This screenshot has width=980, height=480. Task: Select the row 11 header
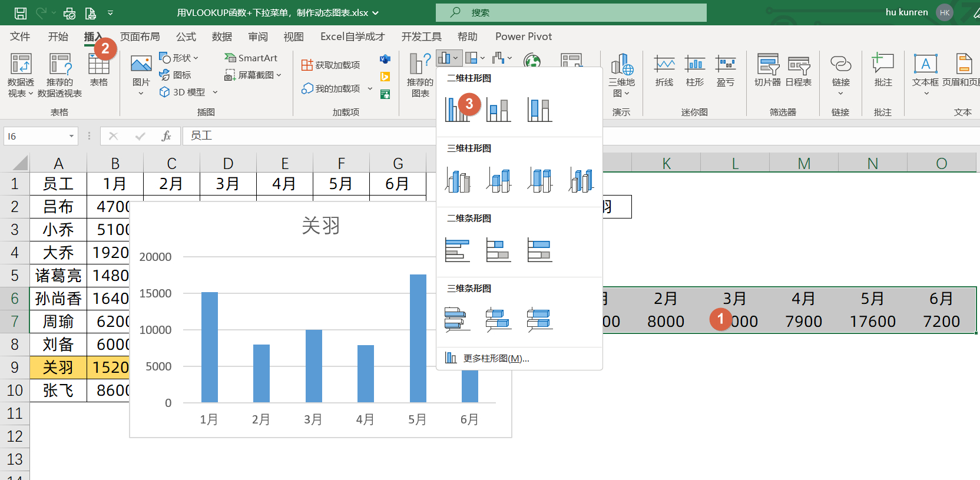coord(15,413)
